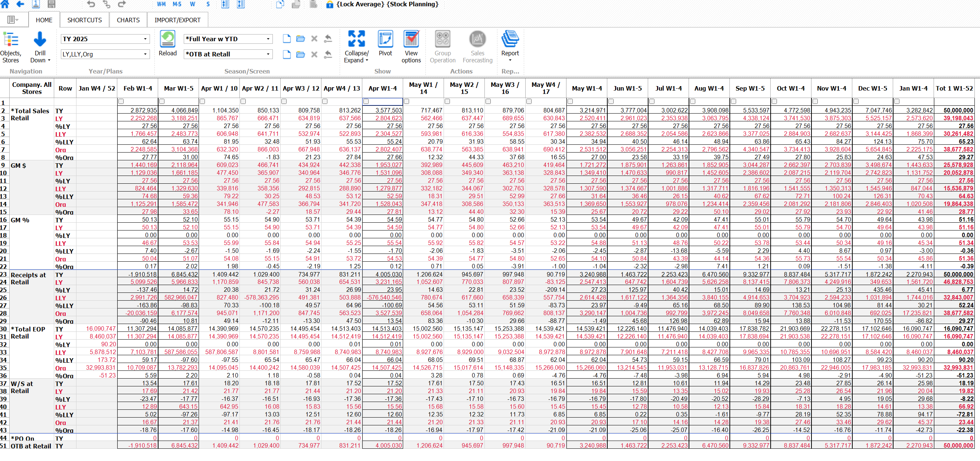The height and width of the screenshot is (461, 980).
Task: Click the Copy page icon in the toolbar
Action: pyautogui.click(x=280, y=4)
